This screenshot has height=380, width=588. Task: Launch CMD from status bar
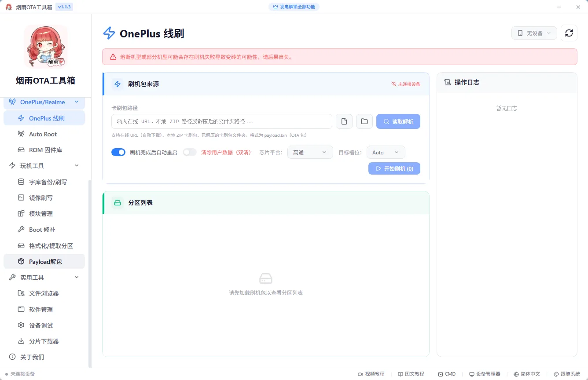tap(447, 374)
